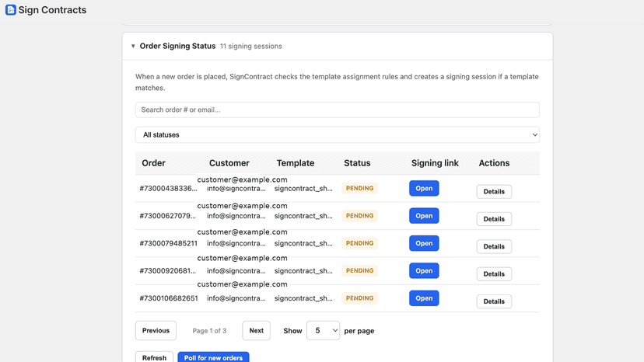View Details for order #73000438336
This screenshot has width=644, height=362.
494,192
